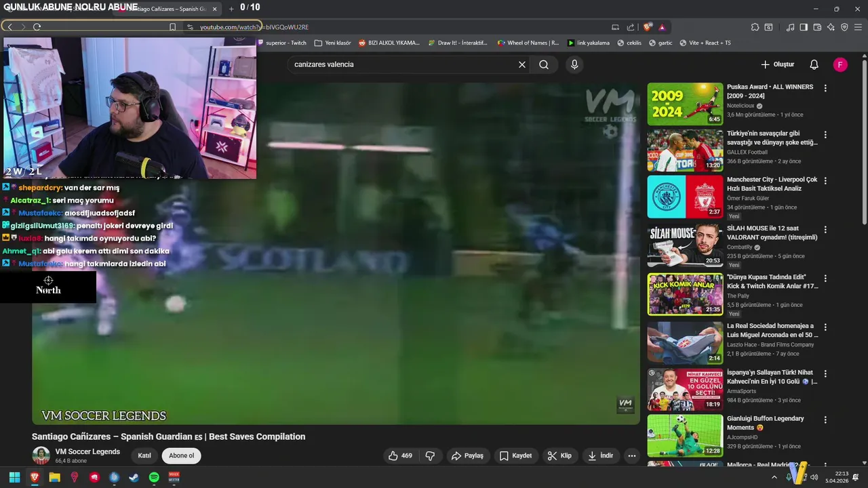Toggle the browser sidebar panel
868x488 pixels.
(x=804, y=27)
